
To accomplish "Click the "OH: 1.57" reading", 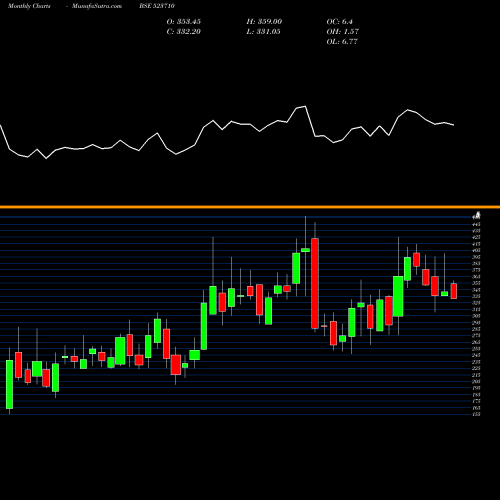I will pyautogui.click(x=343, y=32).
